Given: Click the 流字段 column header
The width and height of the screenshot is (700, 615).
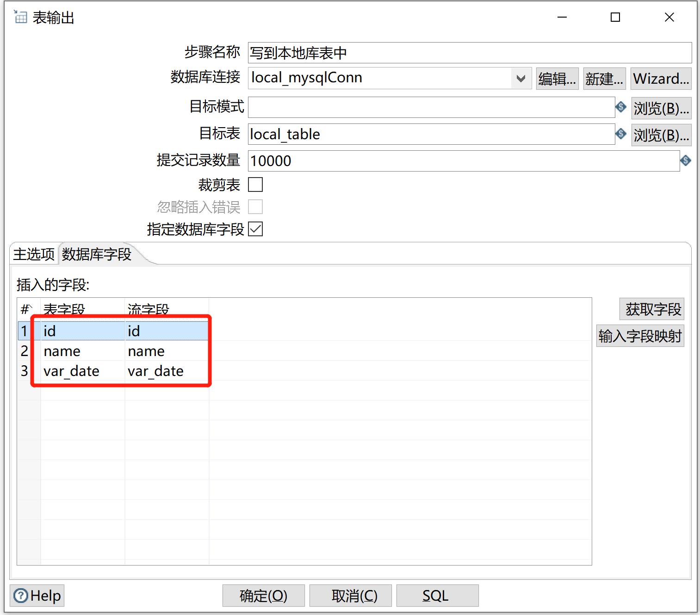Looking at the screenshot, I should (x=167, y=309).
